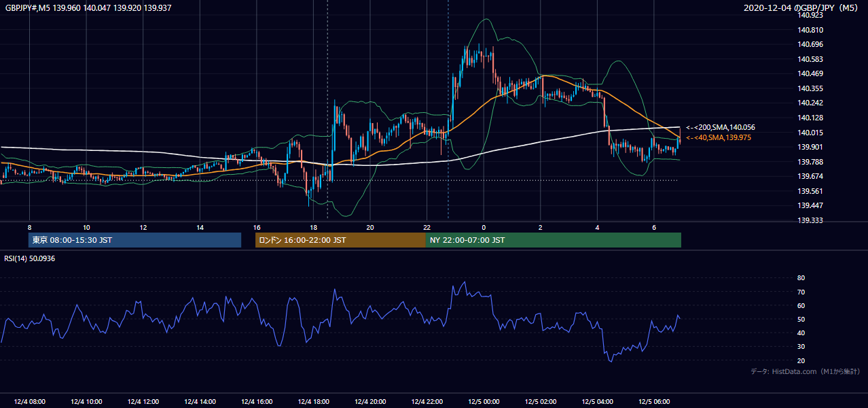Select the 12/4 22:00 date label
This screenshot has height=408, width=868.
427,401
